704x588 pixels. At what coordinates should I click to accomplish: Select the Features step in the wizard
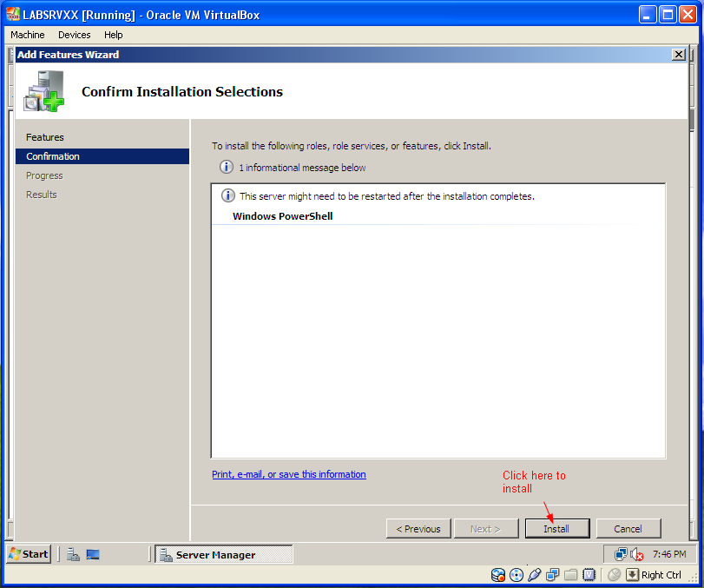[x=45, y=137]
